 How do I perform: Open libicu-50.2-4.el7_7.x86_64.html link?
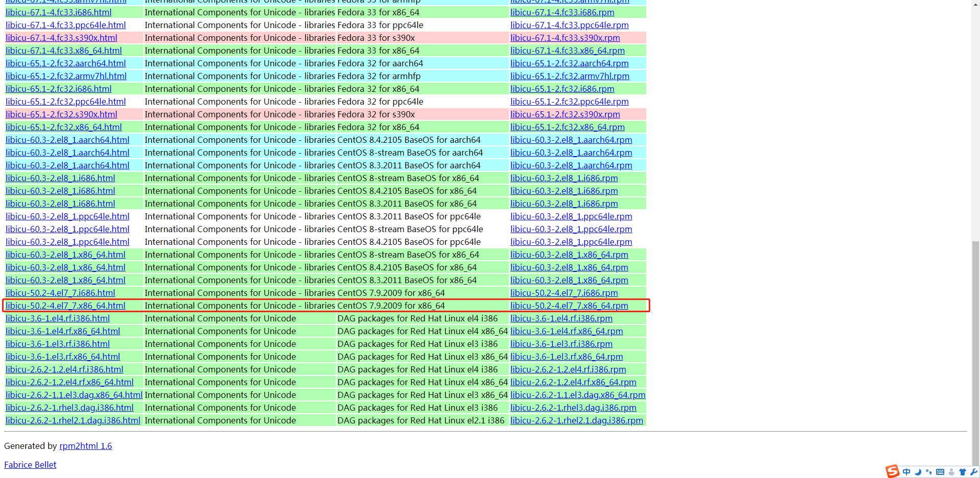pos(65,306)
